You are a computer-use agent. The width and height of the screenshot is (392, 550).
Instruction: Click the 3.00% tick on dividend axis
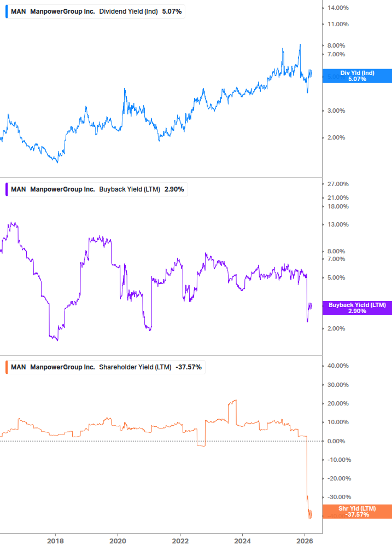[336, 111]
